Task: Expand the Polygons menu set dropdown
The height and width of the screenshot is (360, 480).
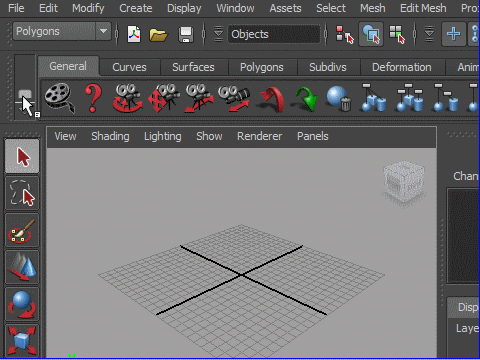Action: (103, 31)
